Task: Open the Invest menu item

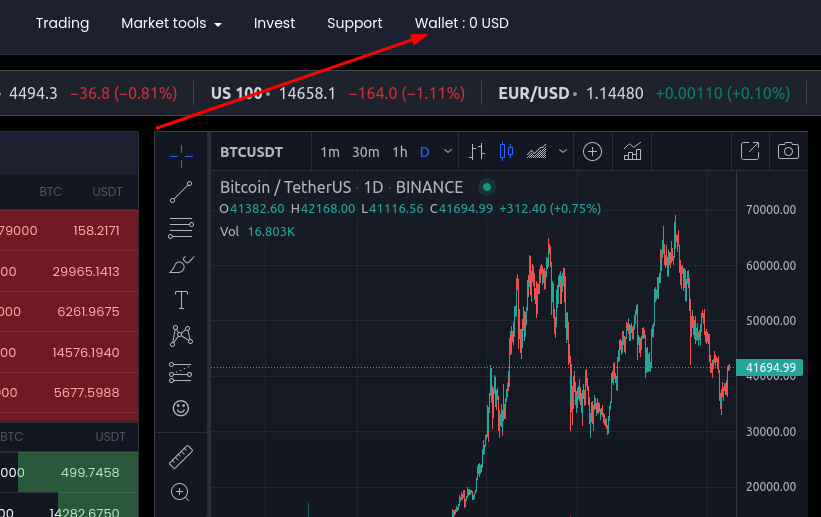Action: pyautogui.click(x=274, y=23)
